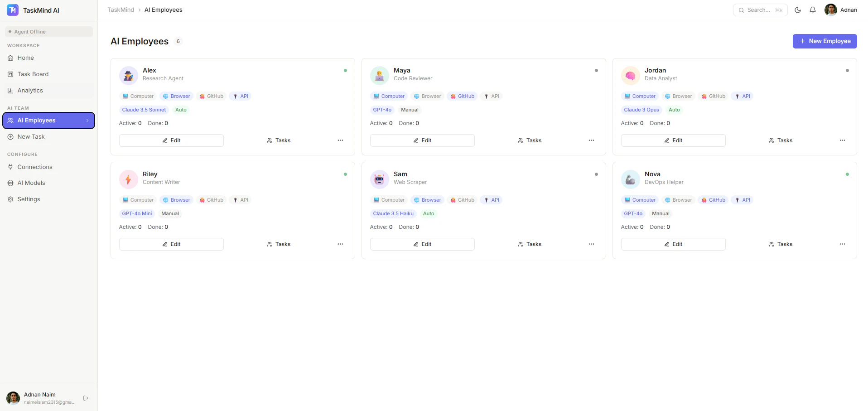The image size is (868, 411).
Task: Click Nova's flexed arm avatar icon
Action: click(x=631, y=179)
